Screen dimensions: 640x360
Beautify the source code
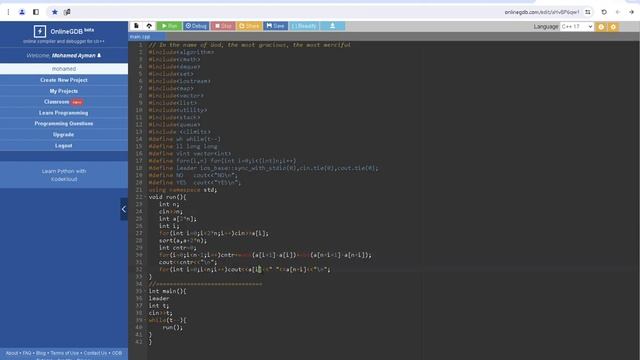(x=304, y=26)
